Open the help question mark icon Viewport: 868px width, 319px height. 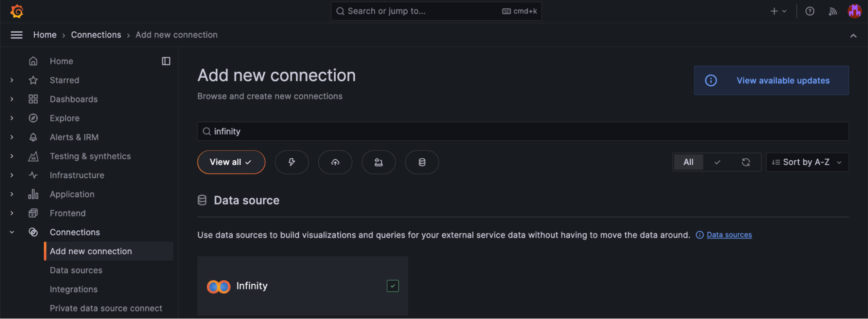click(x=810, y=11)
